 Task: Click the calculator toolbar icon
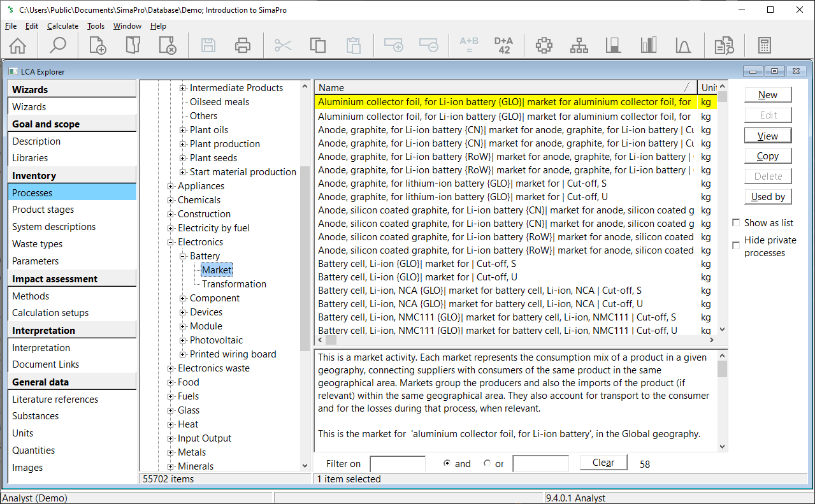(x=765, y=45)
